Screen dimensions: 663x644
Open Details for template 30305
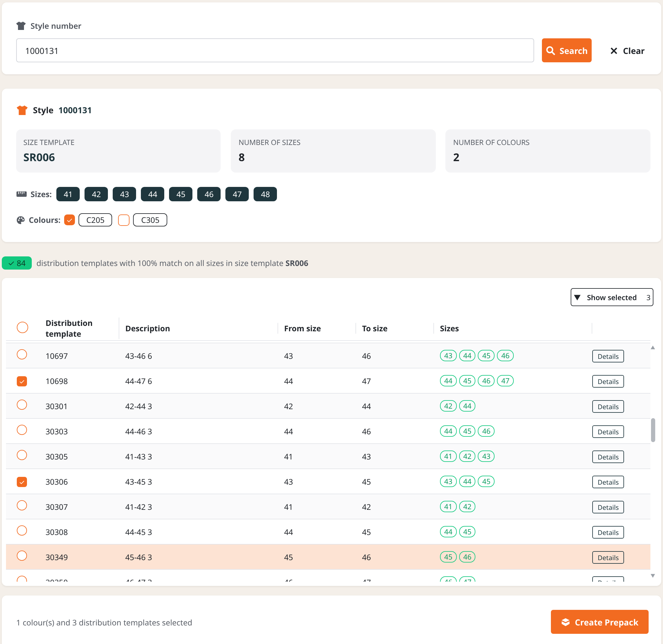[x=608, y=457]
